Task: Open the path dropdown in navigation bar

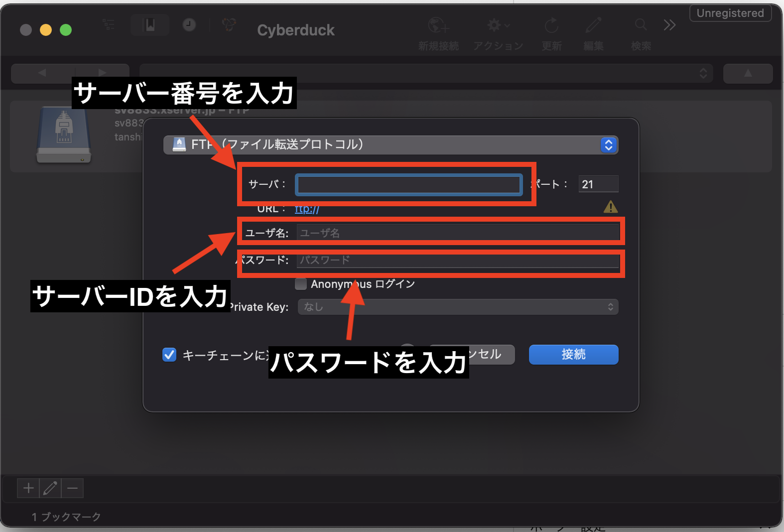Action: click(x=426, y=73)
